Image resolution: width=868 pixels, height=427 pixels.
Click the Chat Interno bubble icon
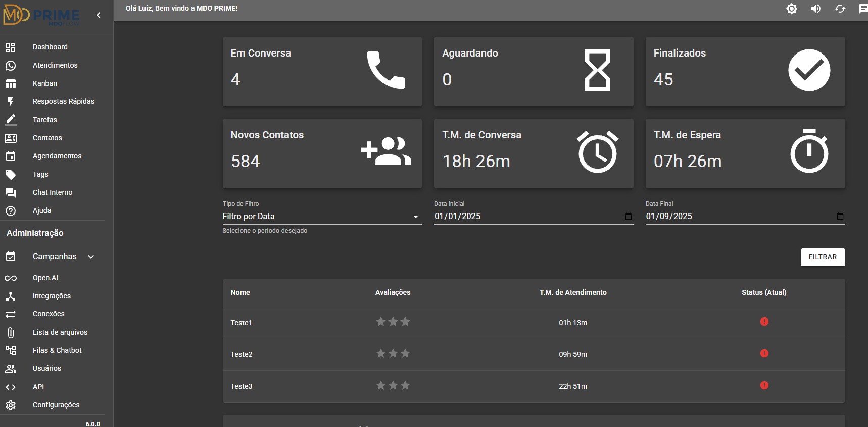coord(11,193)
